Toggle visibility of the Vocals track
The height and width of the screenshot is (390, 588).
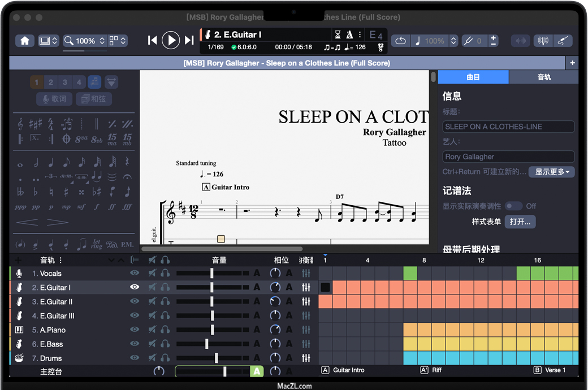[x=135, y=273]
